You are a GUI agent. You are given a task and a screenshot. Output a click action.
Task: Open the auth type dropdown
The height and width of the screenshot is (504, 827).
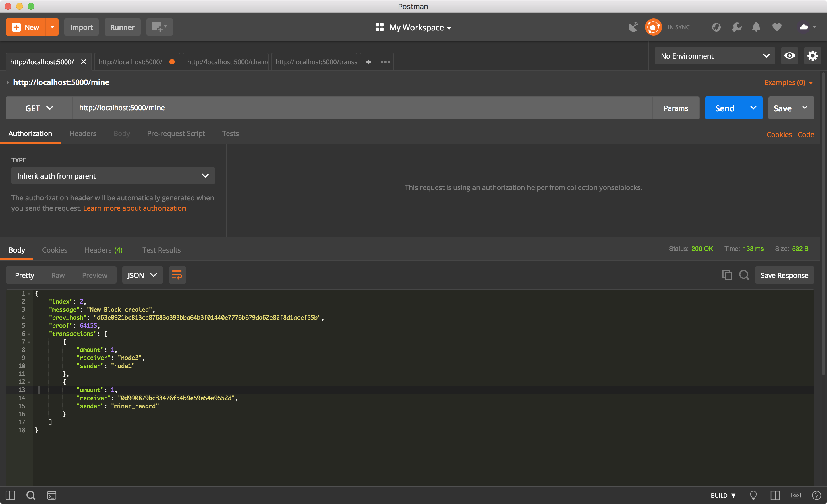[x=113, y=176]
